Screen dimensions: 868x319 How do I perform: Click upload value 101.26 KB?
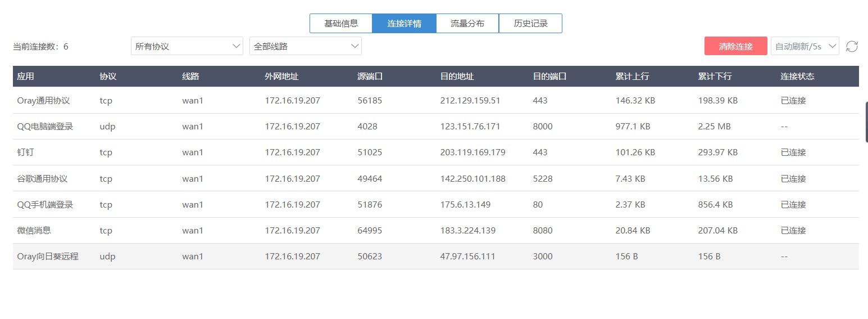click(x=635, y=152)
